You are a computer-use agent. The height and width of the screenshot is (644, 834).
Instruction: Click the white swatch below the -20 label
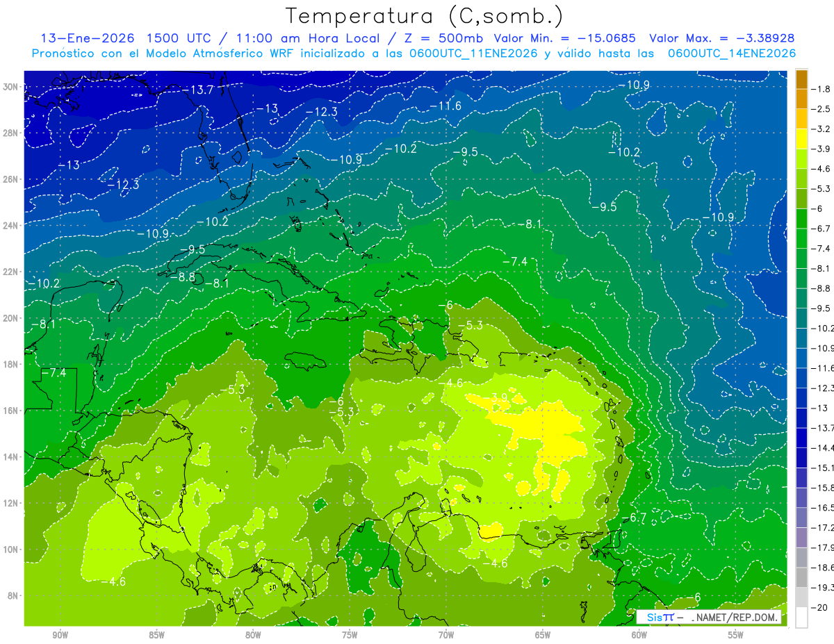point(801,617)
